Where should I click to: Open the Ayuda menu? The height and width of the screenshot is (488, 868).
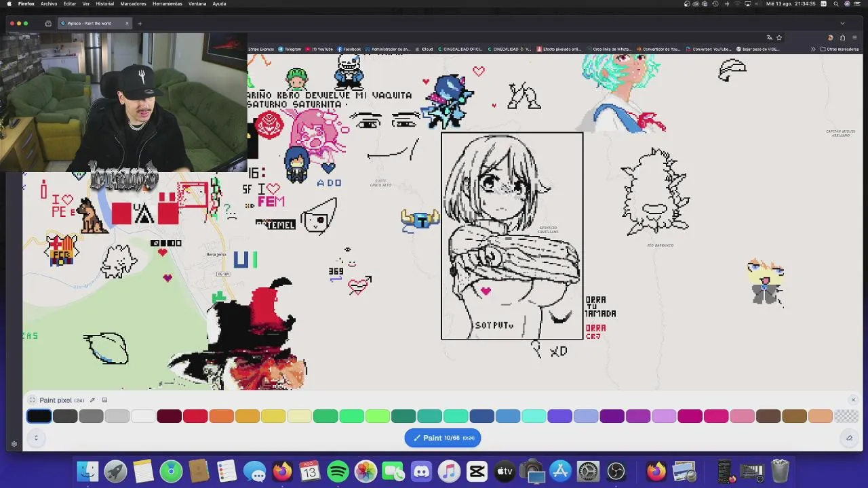pyautogui.click(x=220, y=3)
